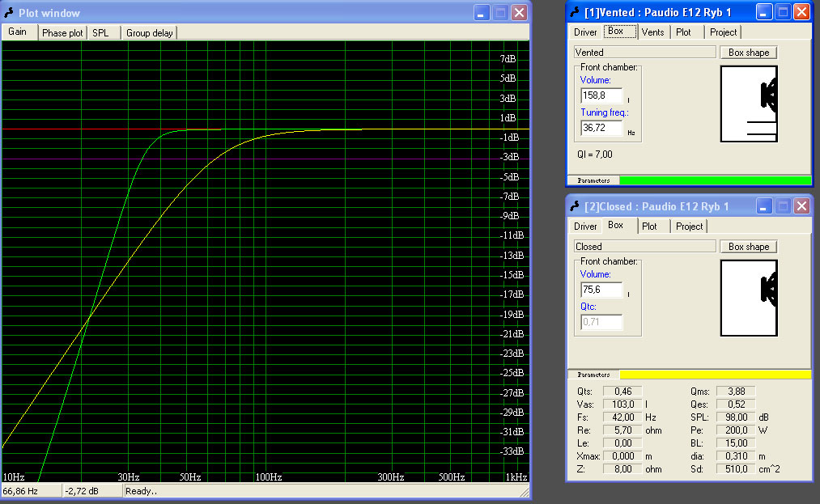The image size is (820, 504).
Task: Edit Tuning freq. field 36,72
Action: pos(601,128)
